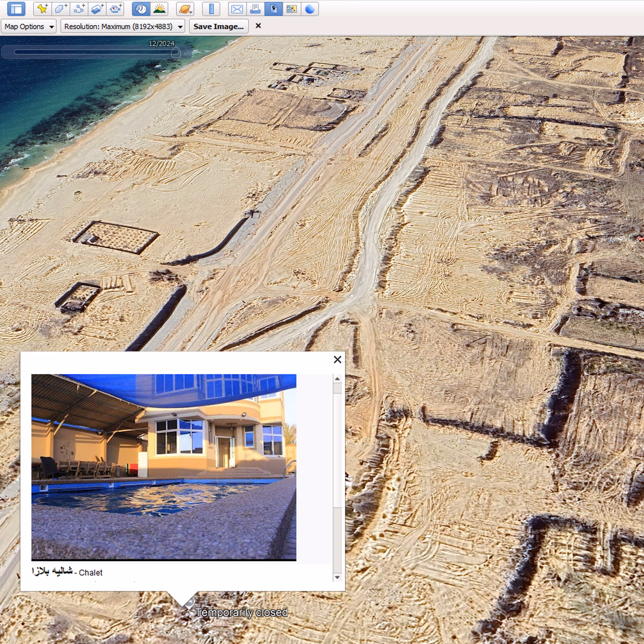Open the planet switcher dropdown

click(185, 9)
